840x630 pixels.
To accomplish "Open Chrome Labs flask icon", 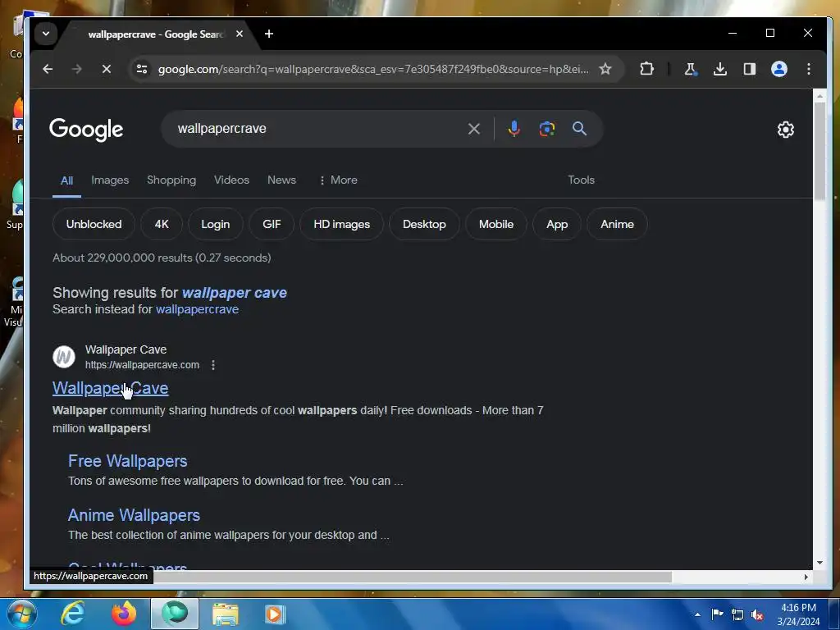I will tap(690, 69).
